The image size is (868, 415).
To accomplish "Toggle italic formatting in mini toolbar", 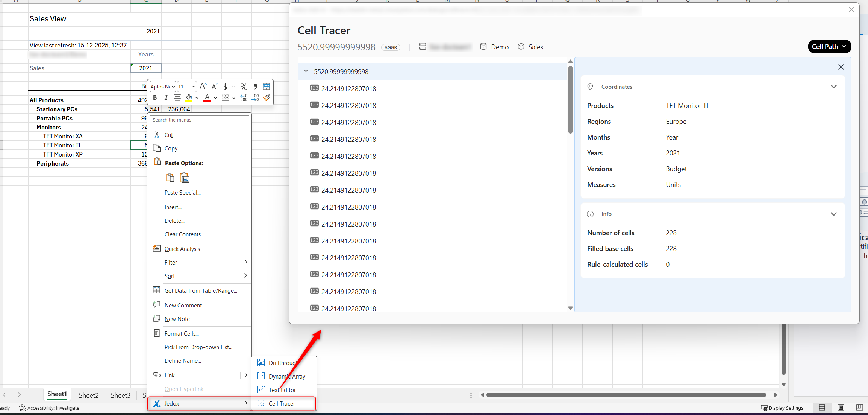I will click(x=166, y=98).
